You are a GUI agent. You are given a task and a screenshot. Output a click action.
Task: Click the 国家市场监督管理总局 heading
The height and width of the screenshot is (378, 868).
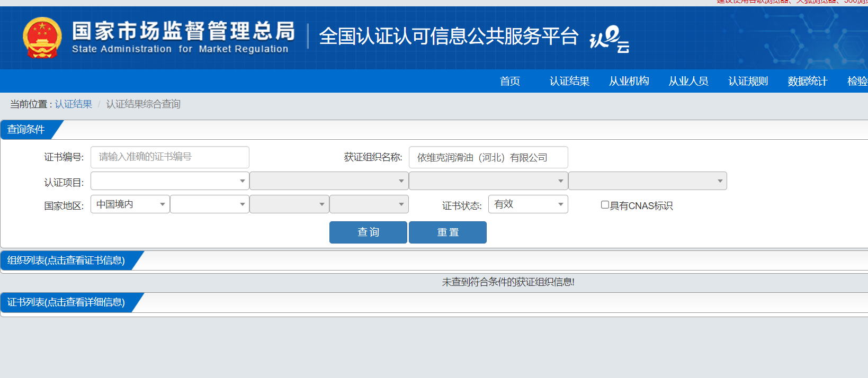point(183,31)
